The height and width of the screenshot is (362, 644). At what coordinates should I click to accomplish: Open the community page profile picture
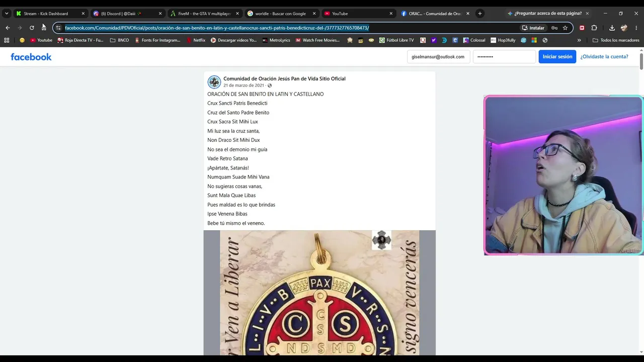(x=214, y=82)
